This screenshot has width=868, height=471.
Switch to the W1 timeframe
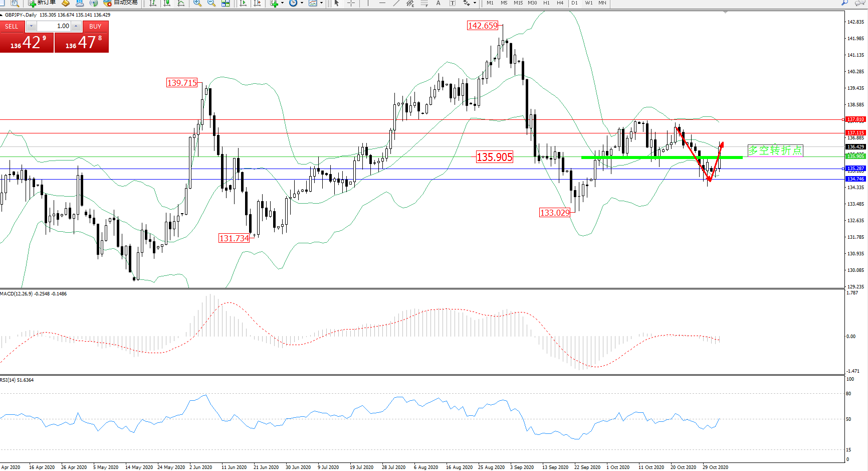588,3
